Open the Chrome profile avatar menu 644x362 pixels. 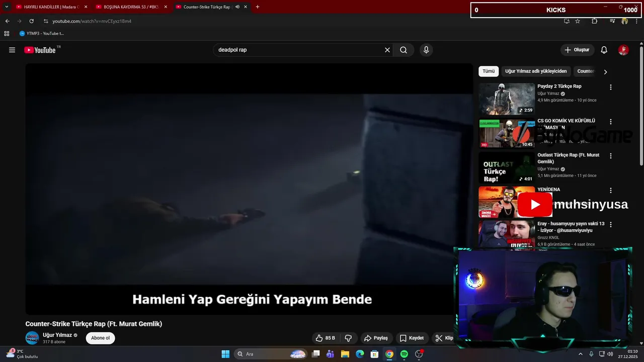coord(624,21)
